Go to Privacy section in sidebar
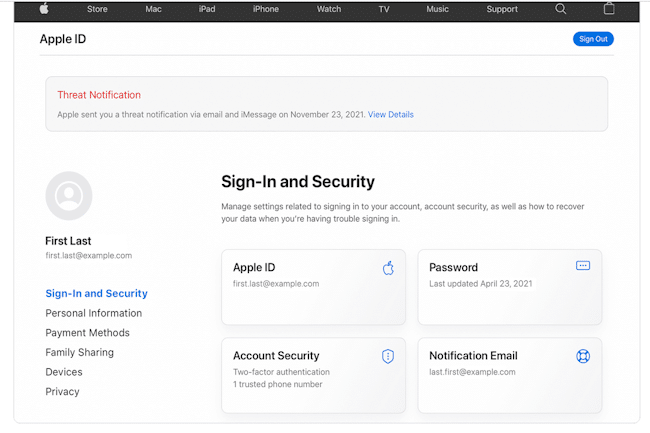Screen dimensions: 650x433 62,392
